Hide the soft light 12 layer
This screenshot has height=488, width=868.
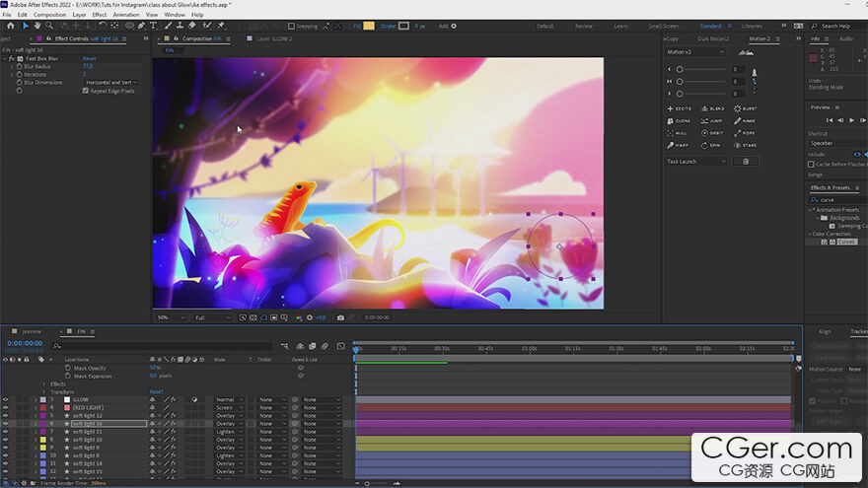tap(6, 415)
